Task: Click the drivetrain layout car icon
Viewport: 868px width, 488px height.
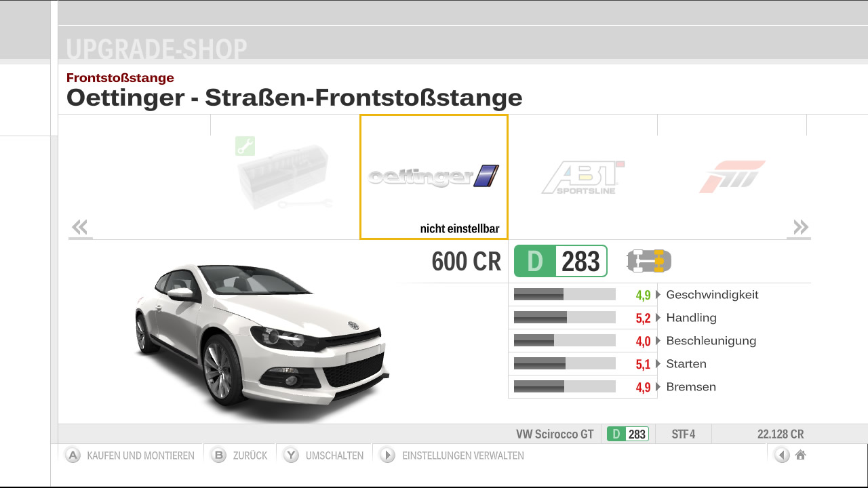Action: tap(649, 261)
